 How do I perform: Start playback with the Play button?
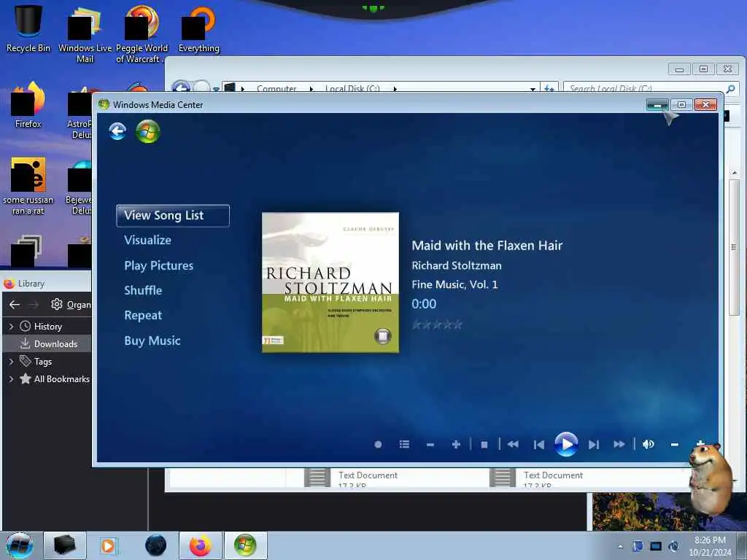tap(566, 444)
